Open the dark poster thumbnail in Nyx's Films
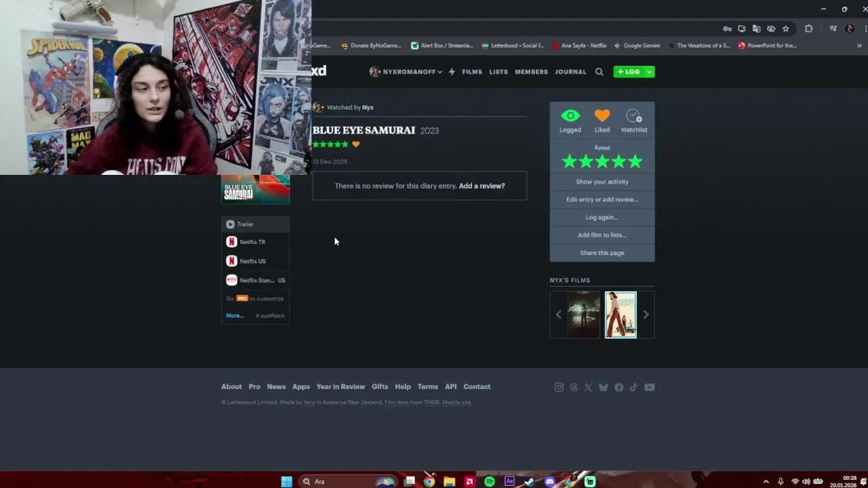Screen dimensions: 868x488 pos(584,314)
